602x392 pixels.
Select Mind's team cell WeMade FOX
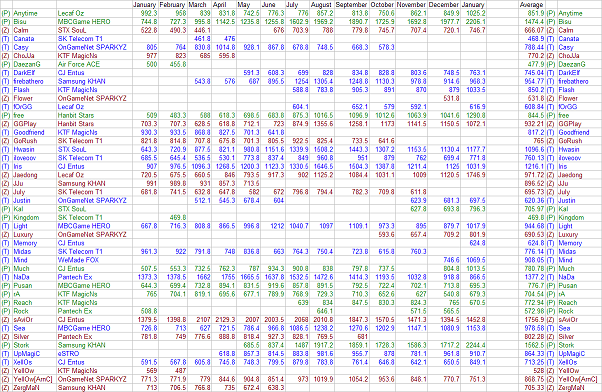(x=78, y=260)
